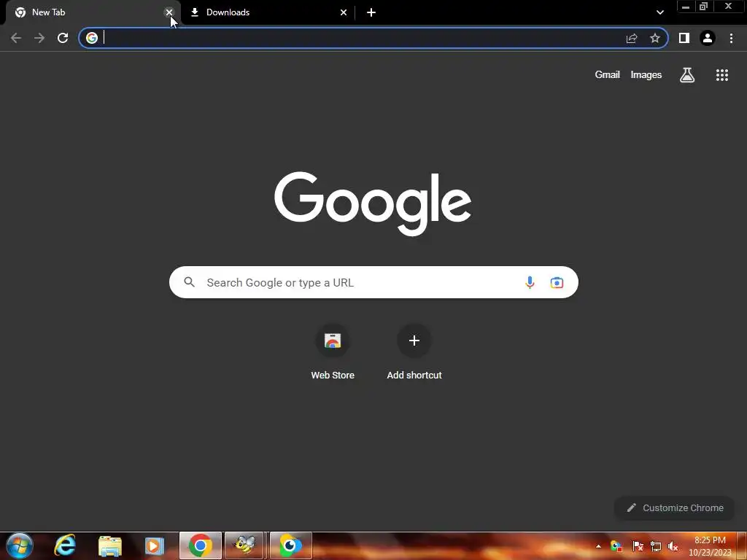Click the Action Center flag icon

pos(638,546)
